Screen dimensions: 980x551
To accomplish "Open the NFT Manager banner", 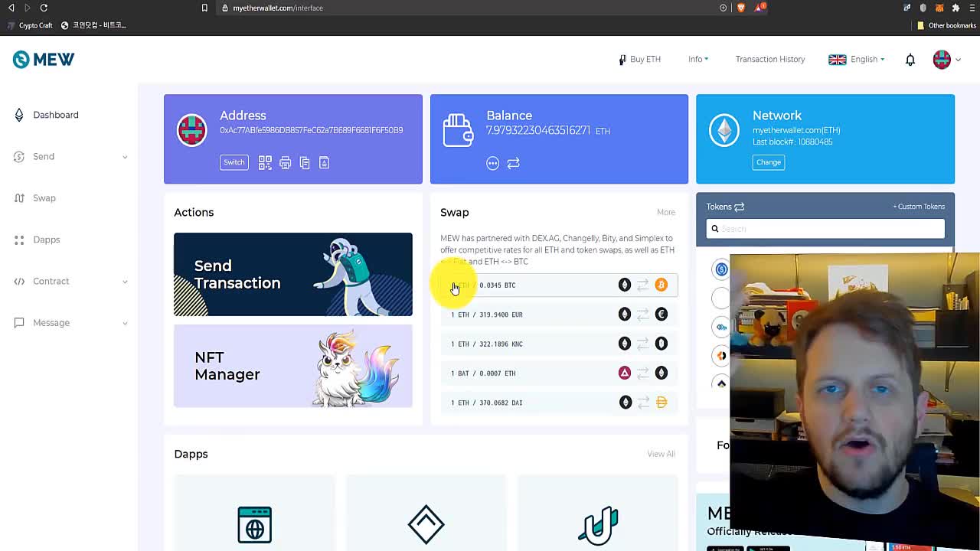I will (x=292, y=366).
